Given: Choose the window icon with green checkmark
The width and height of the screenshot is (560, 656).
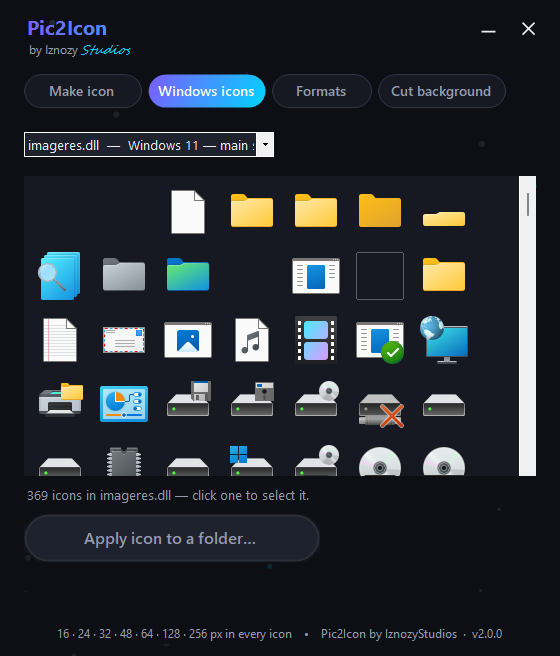Looking at the screenshot, I should coord(380,343).
